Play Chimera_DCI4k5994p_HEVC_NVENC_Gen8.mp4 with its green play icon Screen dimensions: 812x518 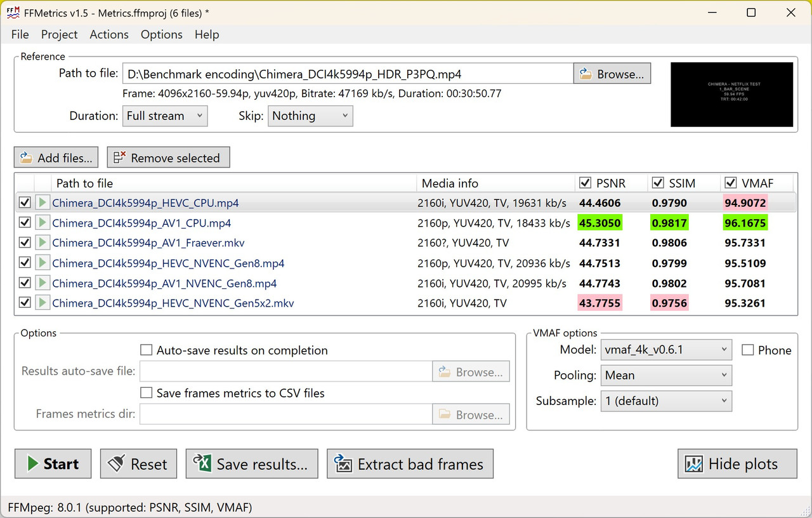[42, 263]
